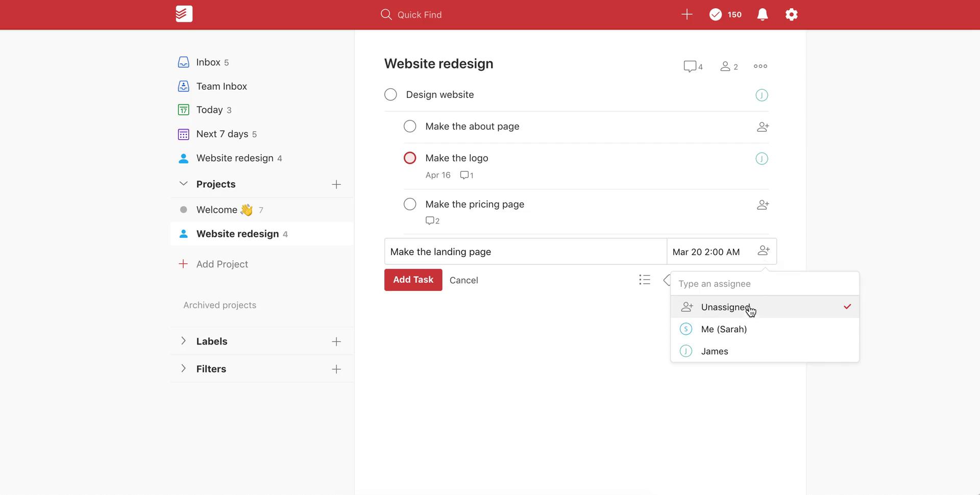
Task: Click the Quick Find search field
Action: (x=411, y=15)
